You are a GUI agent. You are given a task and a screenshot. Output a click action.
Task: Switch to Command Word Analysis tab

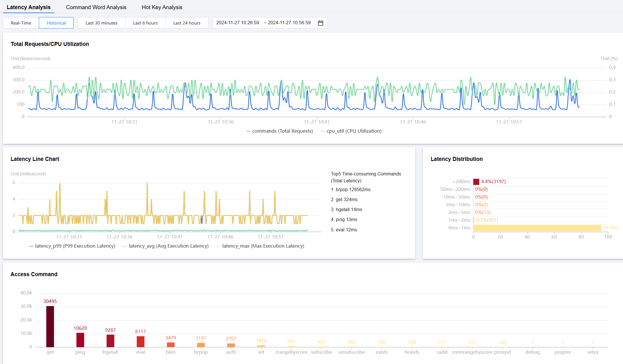pos(96,7)
